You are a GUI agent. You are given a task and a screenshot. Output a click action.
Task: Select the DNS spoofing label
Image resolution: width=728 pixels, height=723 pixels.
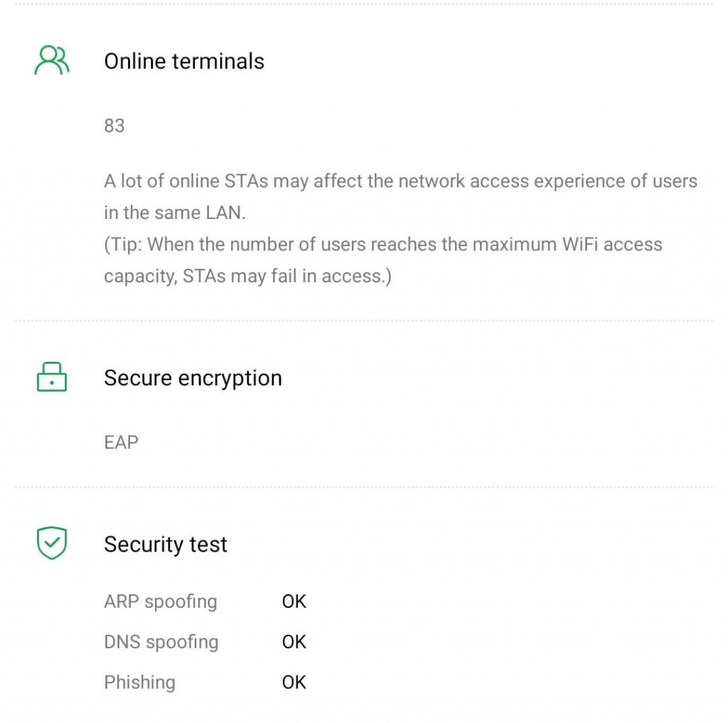pyautogui.click(x=161, y=642)
